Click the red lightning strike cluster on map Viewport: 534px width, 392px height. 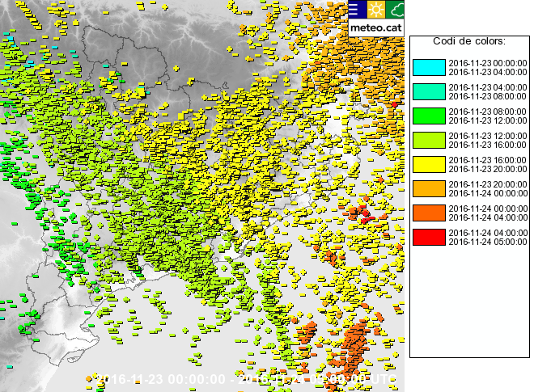click(x=362, y=215)
